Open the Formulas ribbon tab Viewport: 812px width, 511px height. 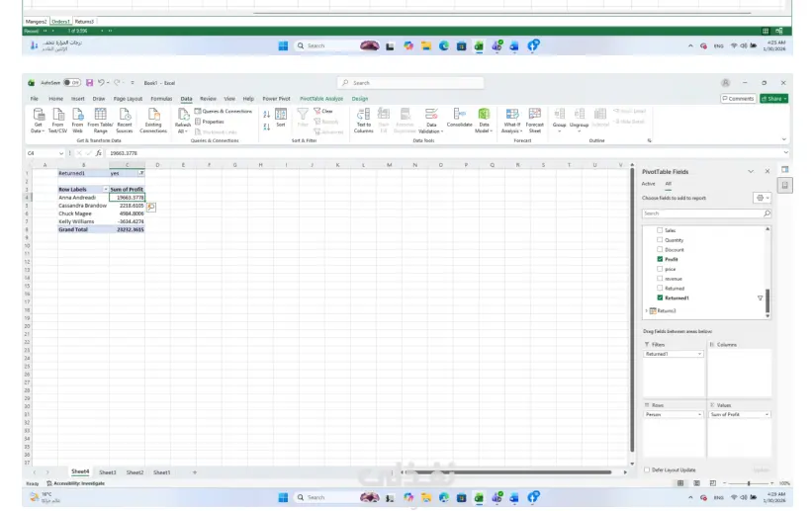click(x=161, y=99)
